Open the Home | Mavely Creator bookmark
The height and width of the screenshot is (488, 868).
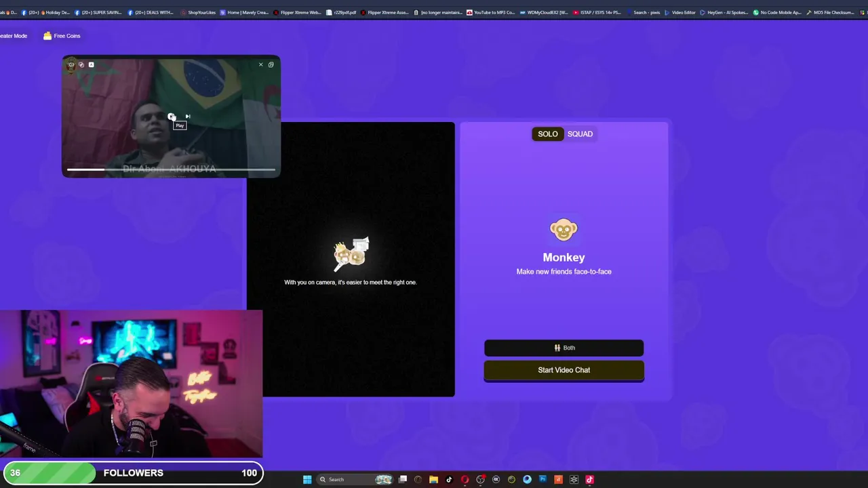tap(244, 12)
